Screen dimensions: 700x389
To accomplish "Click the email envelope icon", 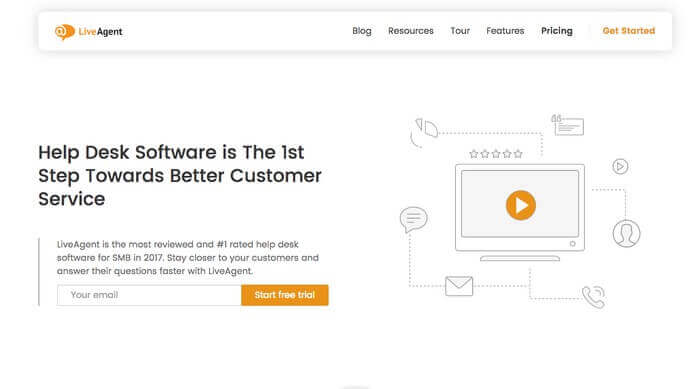I will [459, 286].
